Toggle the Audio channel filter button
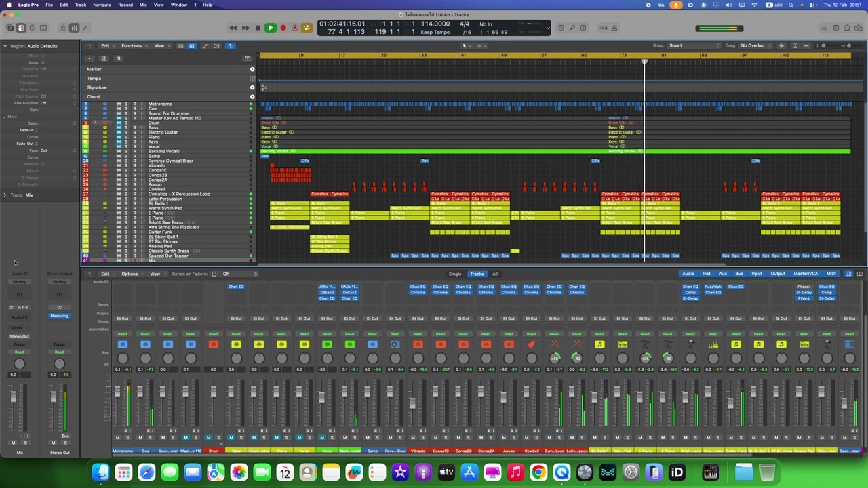 [x=688, y=274]
